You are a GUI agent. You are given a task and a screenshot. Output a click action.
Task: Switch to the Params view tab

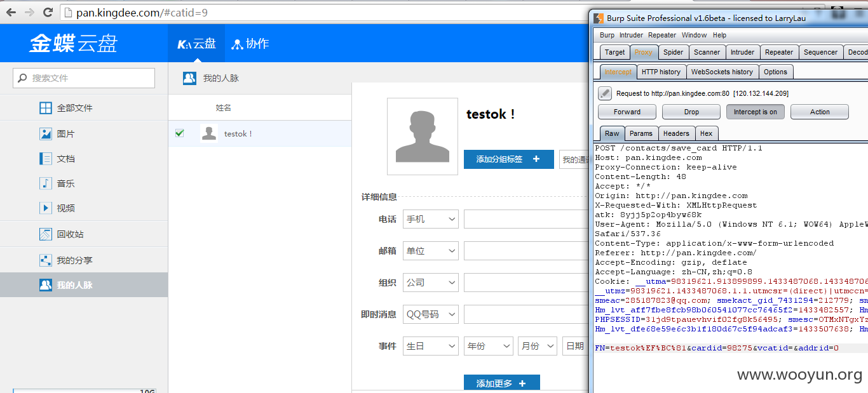(x=641, y=133)
